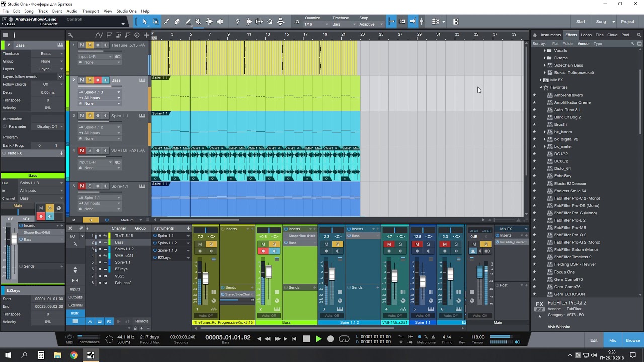The image size is (644, 362).
Task: Expand the Mix FX folder
Action: click(x=541, y=80)
